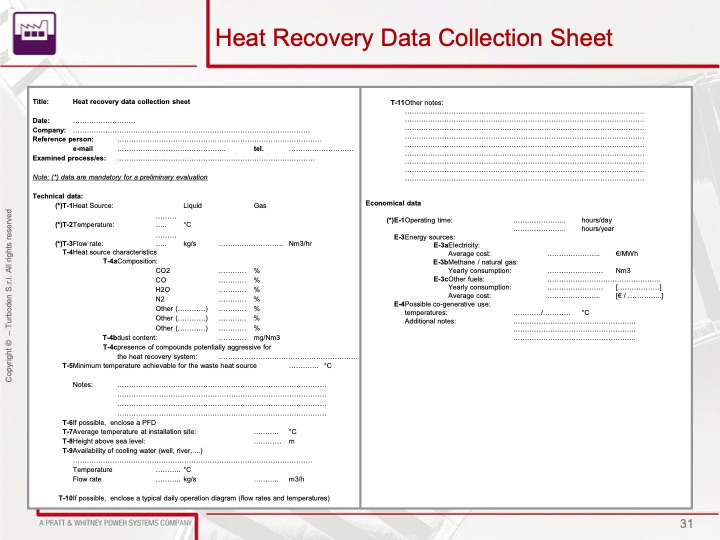
Task: Select Liquid as the heat source
Action: (194, 205)
